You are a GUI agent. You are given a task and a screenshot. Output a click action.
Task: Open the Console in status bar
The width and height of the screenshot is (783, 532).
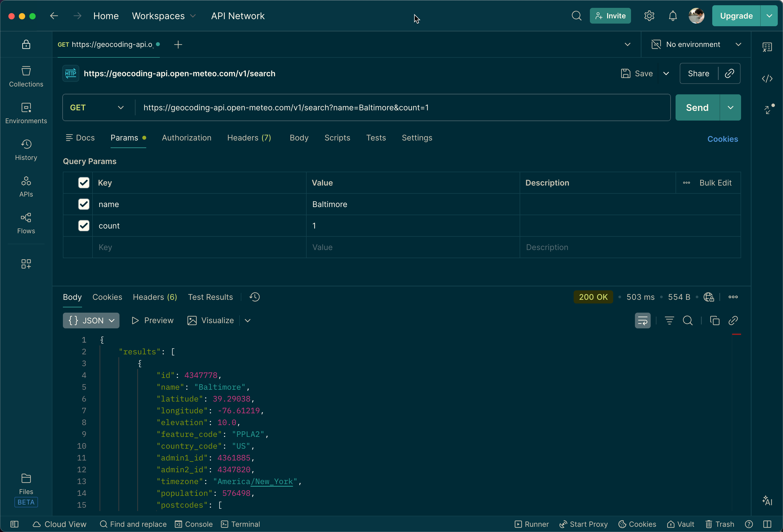pos(194,524)
